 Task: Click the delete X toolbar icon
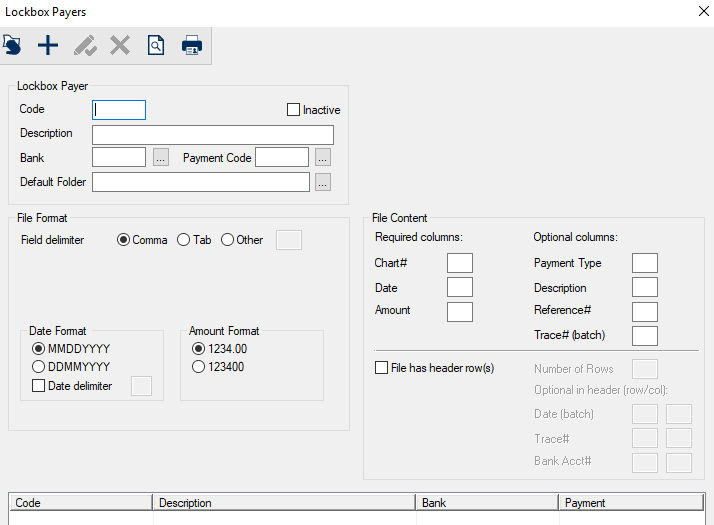(x=120, y=45)
